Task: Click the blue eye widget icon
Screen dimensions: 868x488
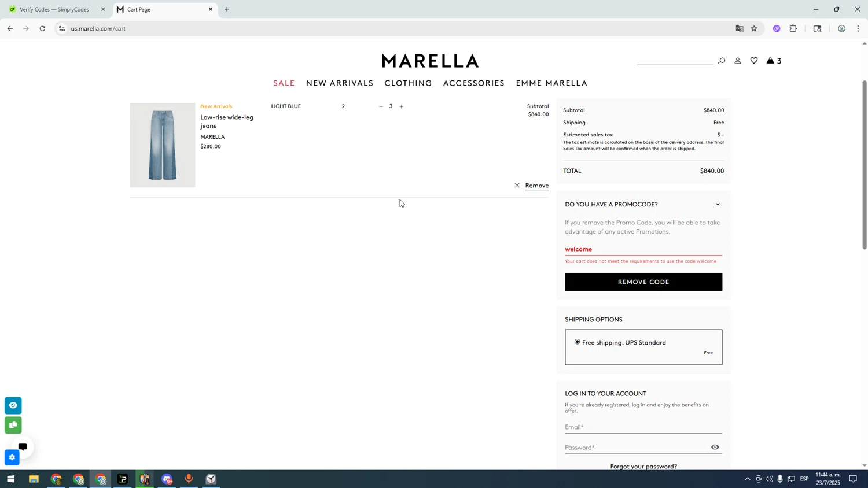Action: point(13,405)
